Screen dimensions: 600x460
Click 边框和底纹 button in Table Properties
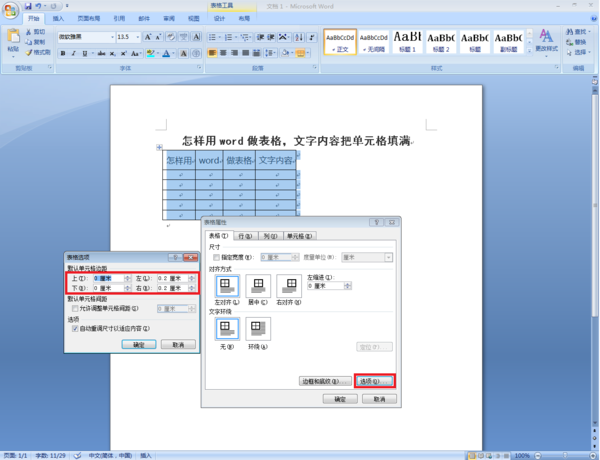[x=325, y=382]
